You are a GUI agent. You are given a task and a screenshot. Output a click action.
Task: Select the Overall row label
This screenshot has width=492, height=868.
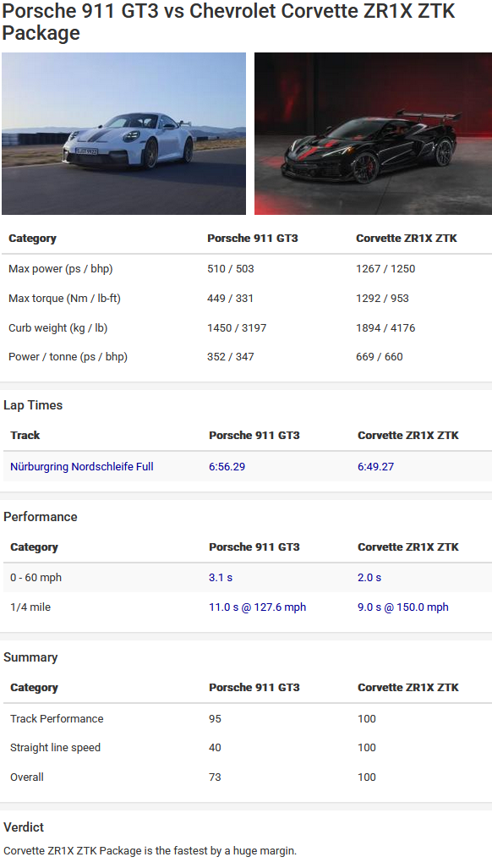[x=26, y=777]
